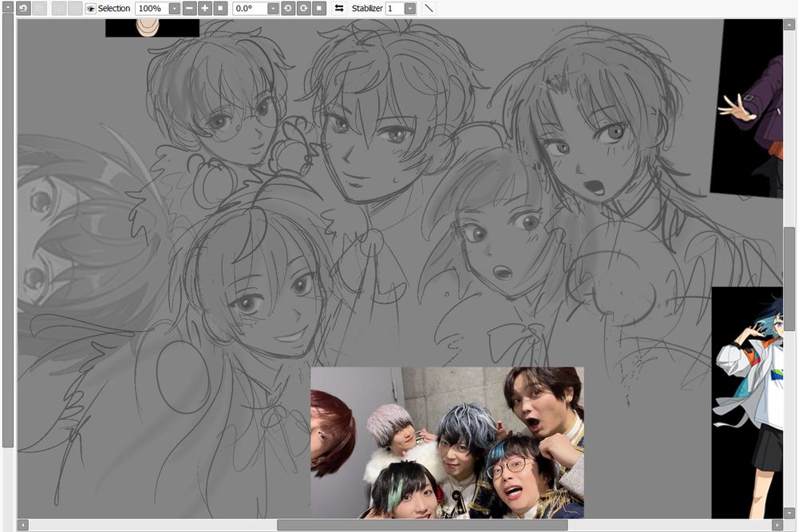Click the horizontal scrollbar thumb at the bottom
798x532 pixels.
[422, 525]
